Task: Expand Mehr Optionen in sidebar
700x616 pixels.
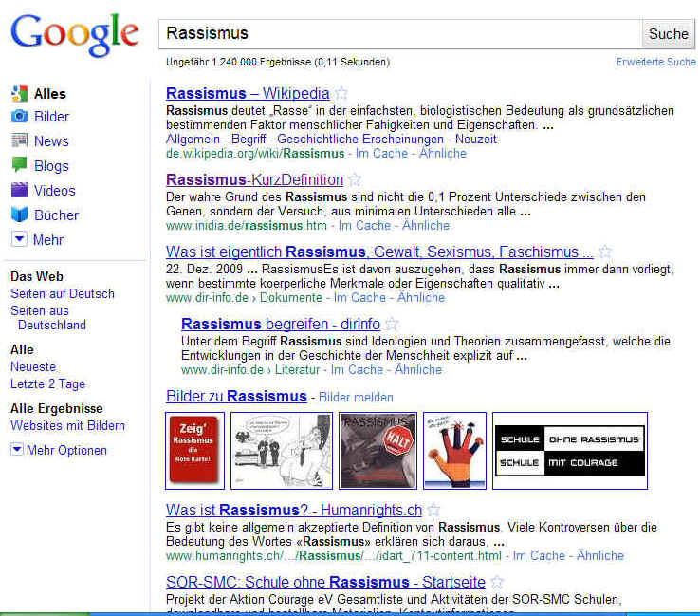Action: 17,449
